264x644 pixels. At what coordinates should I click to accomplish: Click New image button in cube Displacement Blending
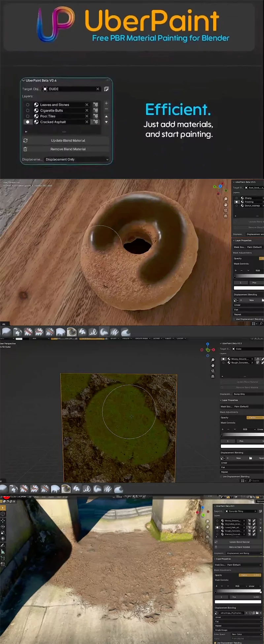238,458
